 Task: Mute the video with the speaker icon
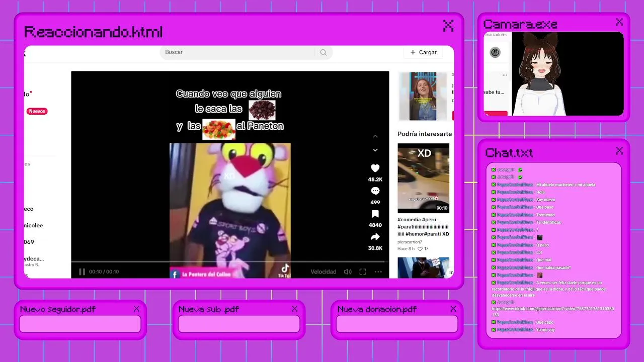(x=347, y=271)
